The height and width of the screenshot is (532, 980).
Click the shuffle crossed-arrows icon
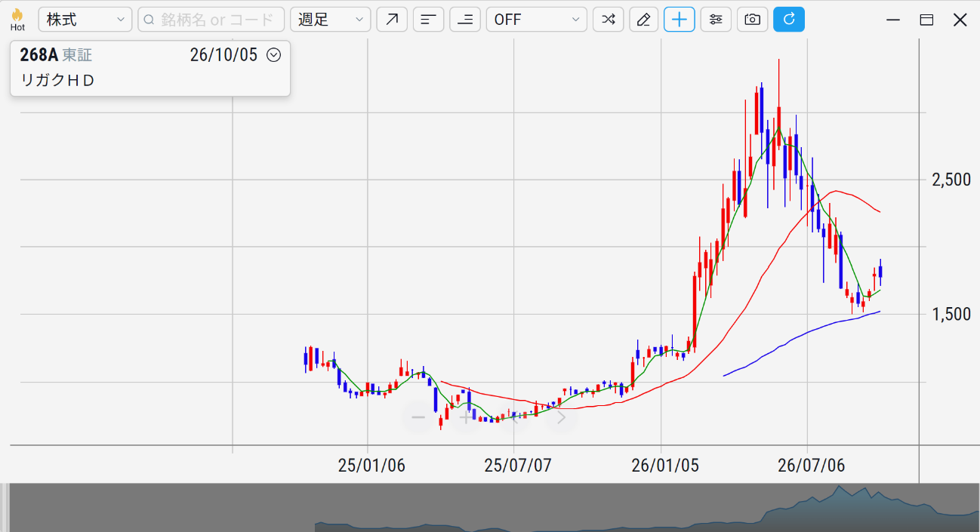click(x=608, y=20)
